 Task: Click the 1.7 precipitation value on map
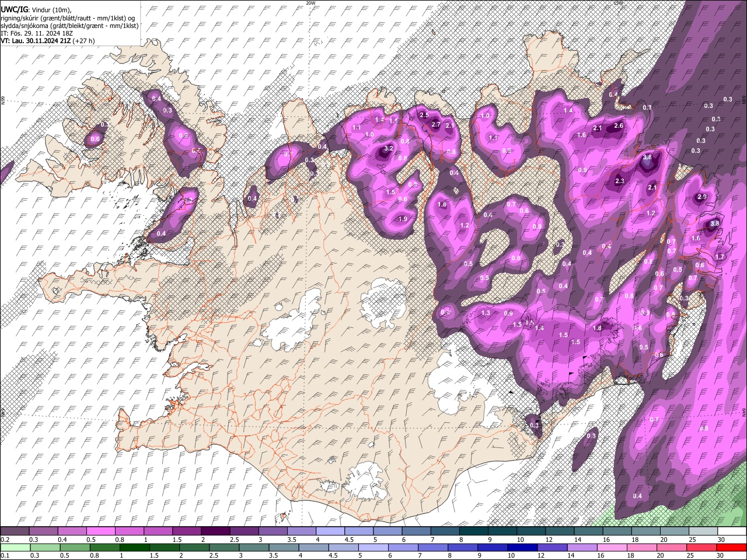(x=720, y=257)
